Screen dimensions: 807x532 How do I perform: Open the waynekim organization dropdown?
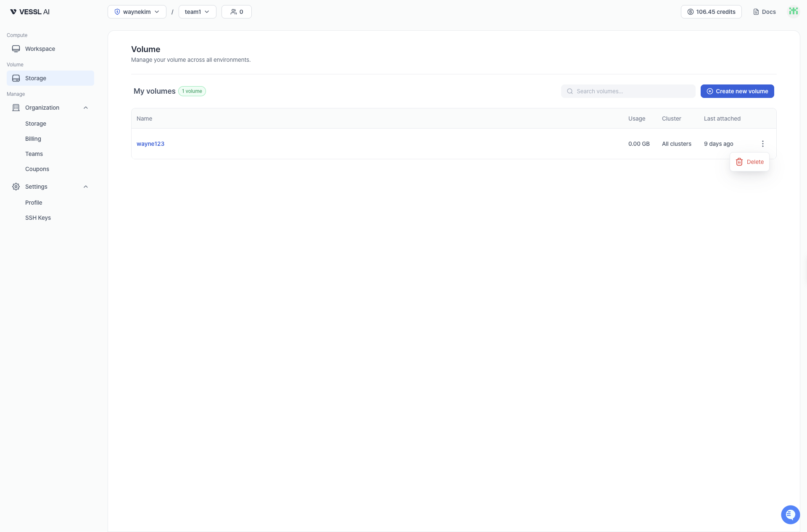click(x=137, y=12)
